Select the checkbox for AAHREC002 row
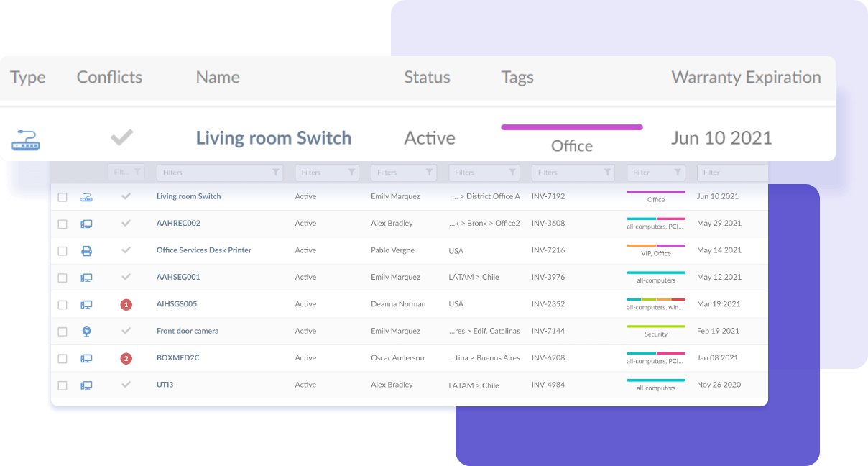 [63, 224]
